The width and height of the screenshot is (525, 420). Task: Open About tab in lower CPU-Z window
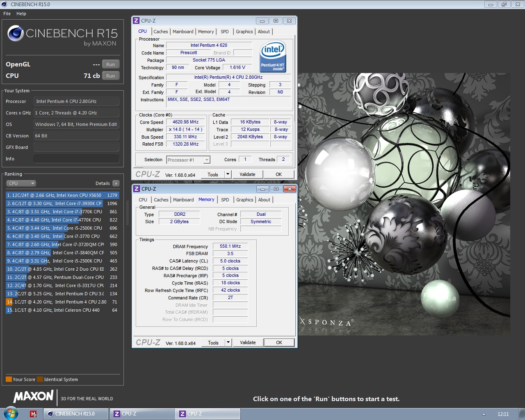264,200
